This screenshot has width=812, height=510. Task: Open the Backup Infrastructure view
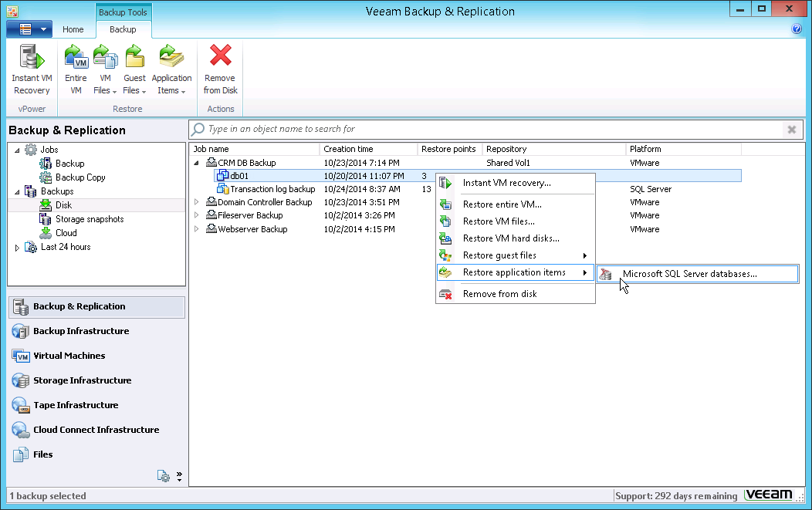point(96,331)
